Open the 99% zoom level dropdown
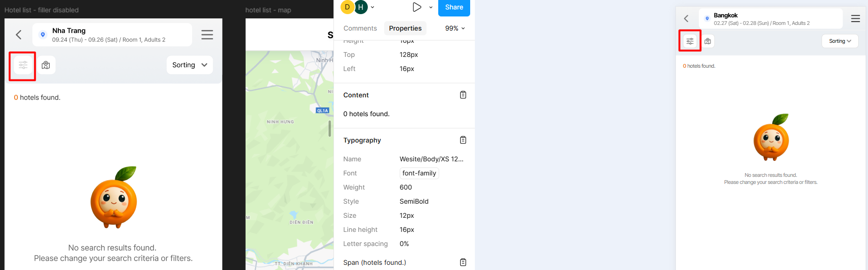 click(x=455, y=28)
